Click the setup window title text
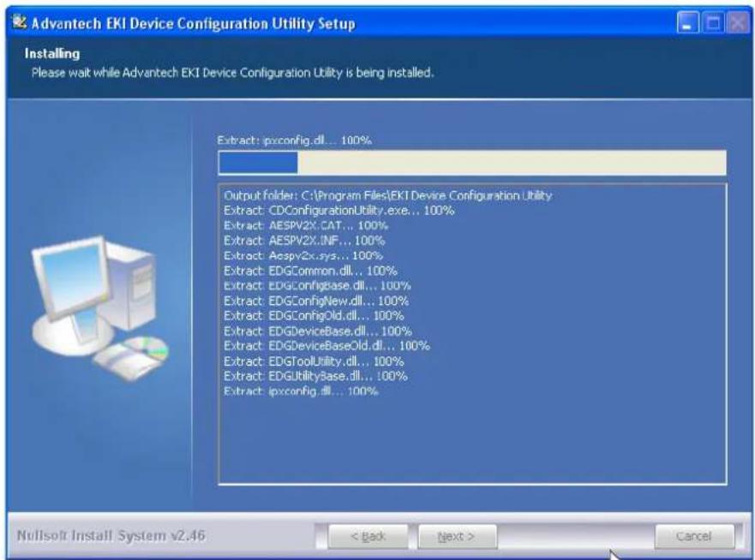Image resolution: width=755 pixels, height=560 pixels. tap(193, 24)
